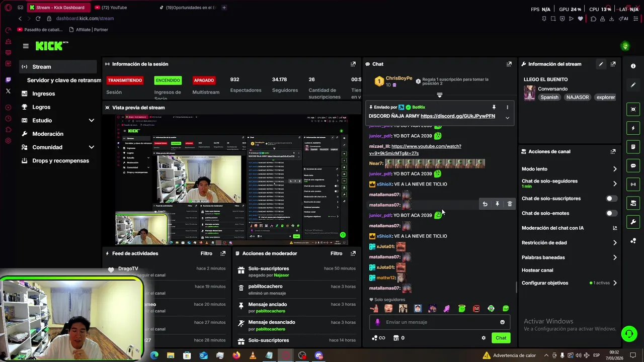
Task: Click the chat bubble icon in right toolbar
Action: pyautogui.click(x=633, y=165)
